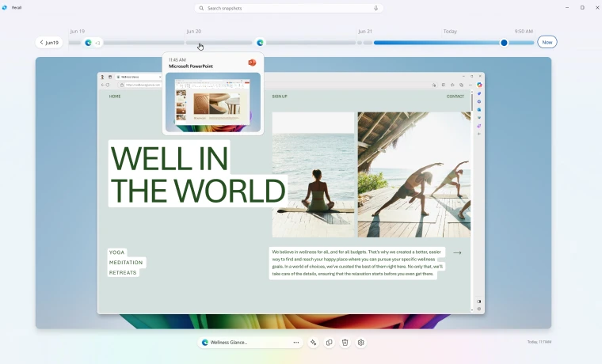This screenshot has height=364, width=602.
Task: Open the Click to Do sparkle icon
Action: (x=314, y=343)
